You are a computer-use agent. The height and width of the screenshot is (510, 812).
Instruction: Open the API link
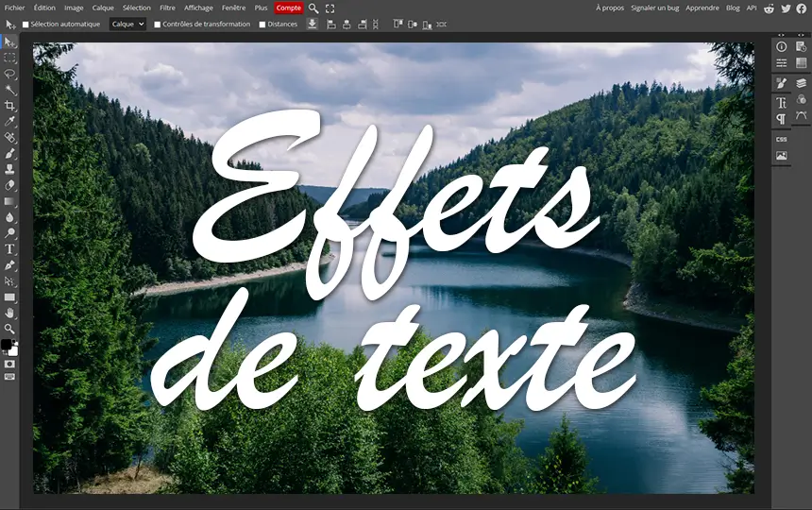(x=752, y=8)
